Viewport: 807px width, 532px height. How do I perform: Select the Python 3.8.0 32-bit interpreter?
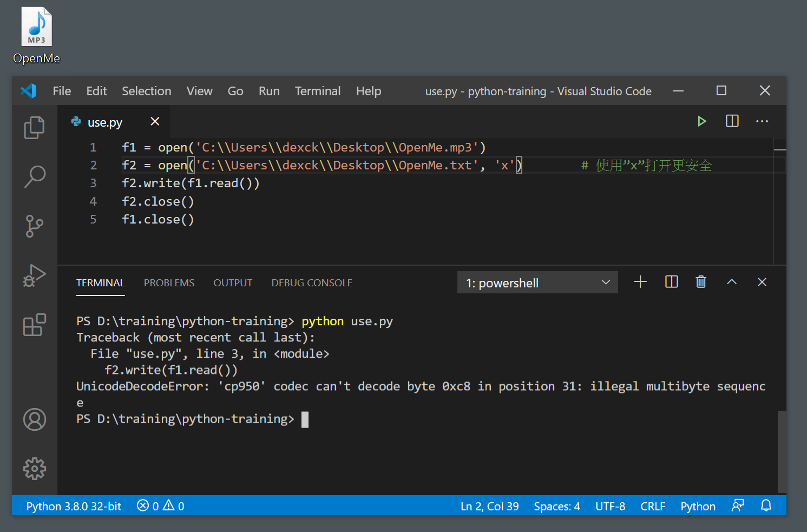point(74,506)
